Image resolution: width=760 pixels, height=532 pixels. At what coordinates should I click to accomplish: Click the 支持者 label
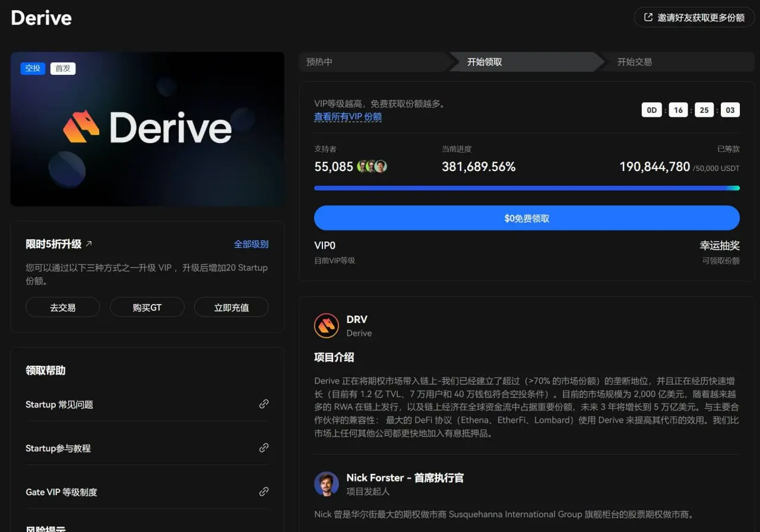pyautogui.click(x=325, y=149)
